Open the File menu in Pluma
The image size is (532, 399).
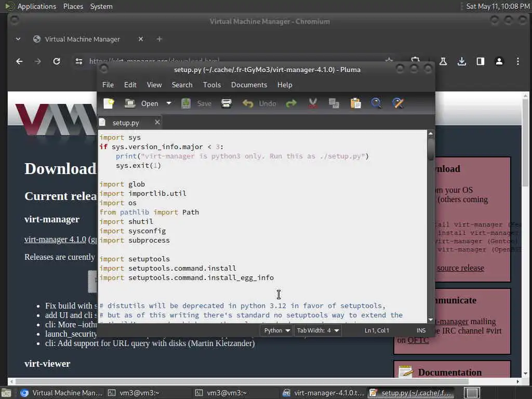[x=108, y=85]
